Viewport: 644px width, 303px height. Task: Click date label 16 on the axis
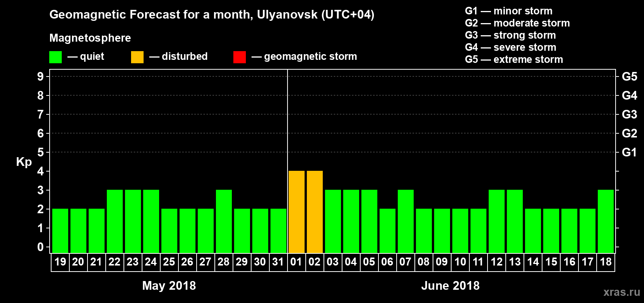pos(569,262)
